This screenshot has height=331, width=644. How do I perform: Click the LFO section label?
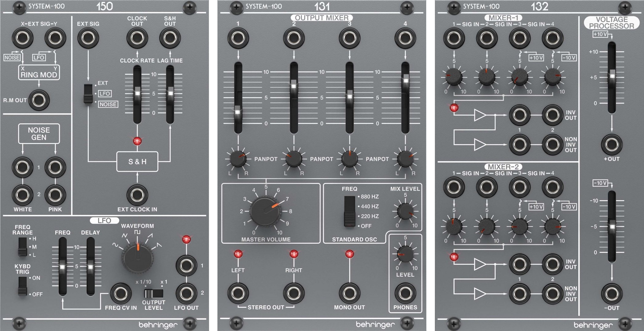click(104, 220)
